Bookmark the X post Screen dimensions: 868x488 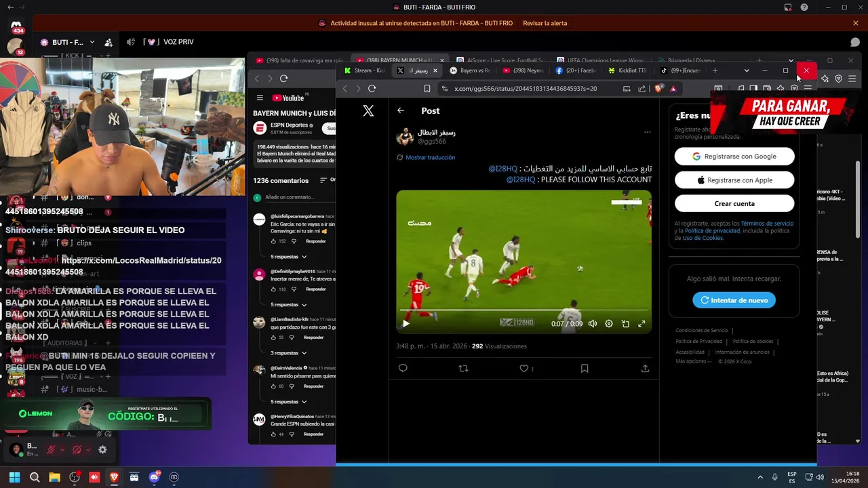[585, 368]
